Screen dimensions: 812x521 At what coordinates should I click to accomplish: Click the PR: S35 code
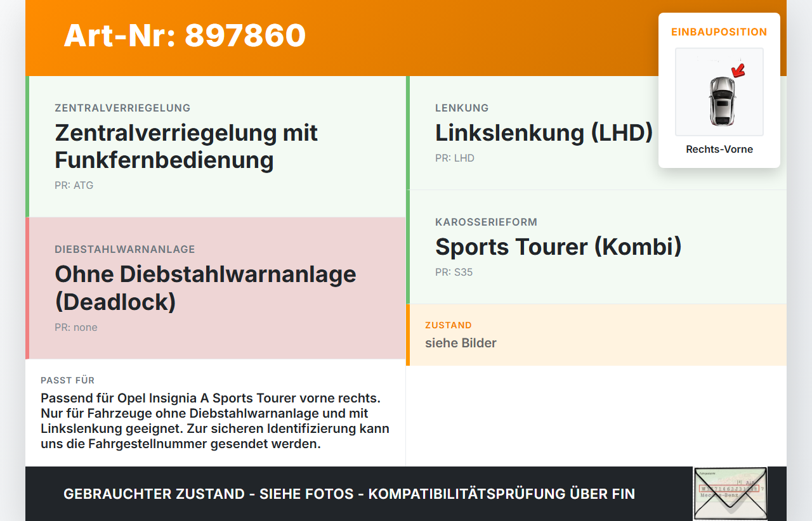(x=454, y=273)
